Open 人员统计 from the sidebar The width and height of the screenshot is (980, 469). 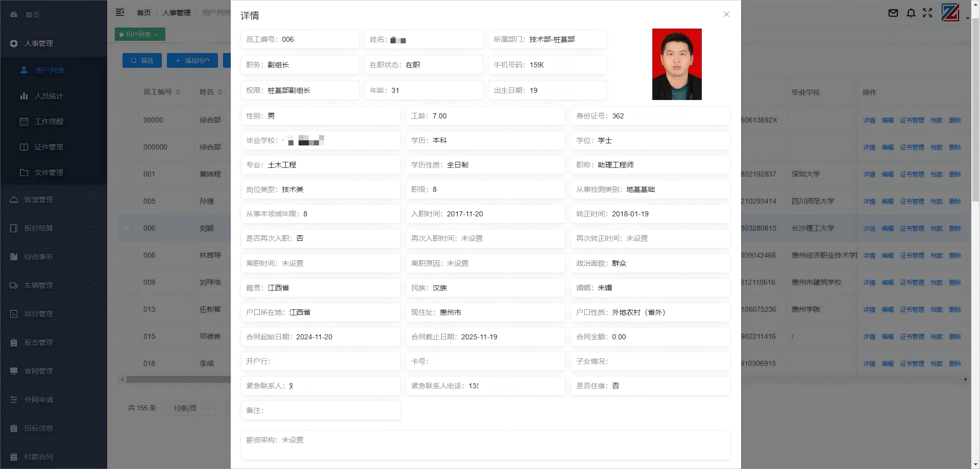pos(50,96)
